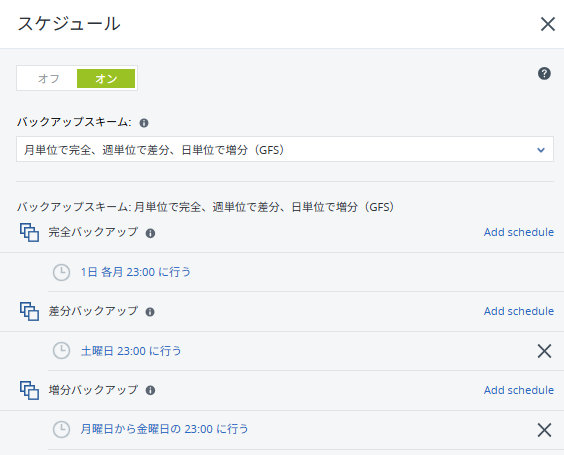The width and height of the screenshot is (564, 455).
Task: Click the dropdown chevron arrow of backup scheme
Action: click(x=541, y=150)
